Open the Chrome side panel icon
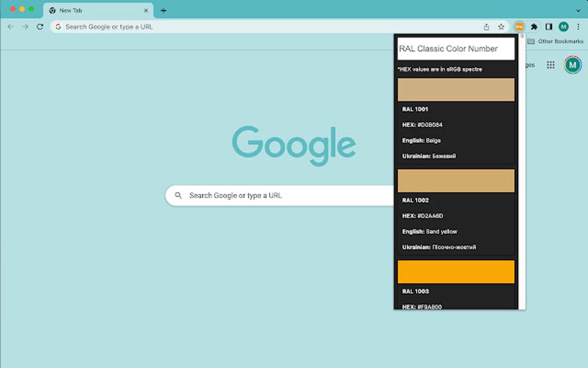Screen dimensions: 588x368 coord(549,27)
